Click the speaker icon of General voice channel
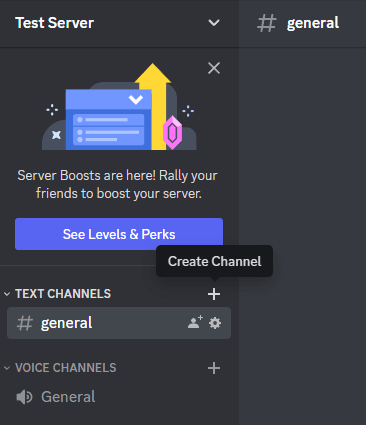 pos(24,397)
